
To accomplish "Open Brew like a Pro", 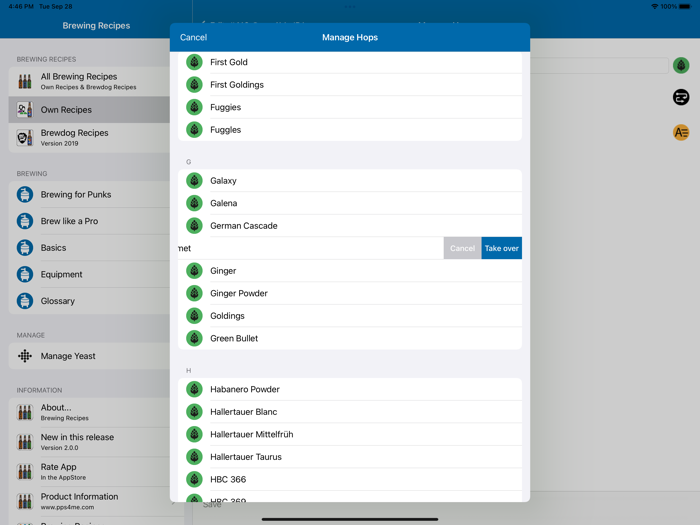I will coord(89,221).
